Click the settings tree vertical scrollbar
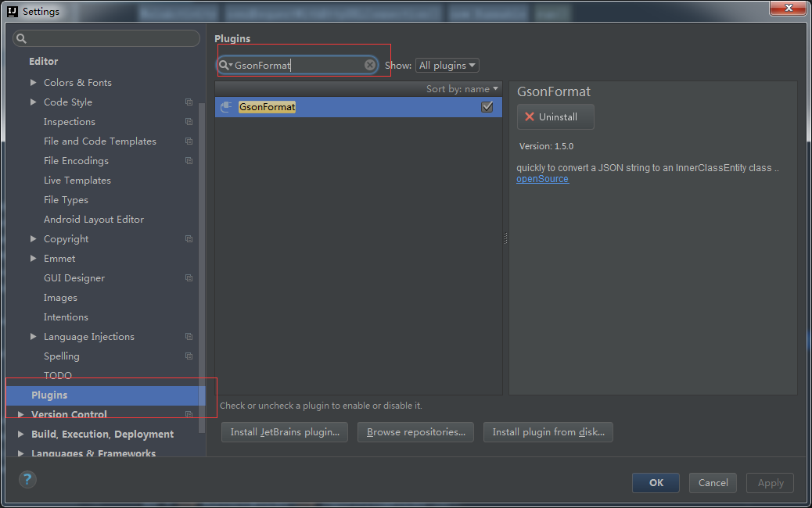 tap(202, 268)
